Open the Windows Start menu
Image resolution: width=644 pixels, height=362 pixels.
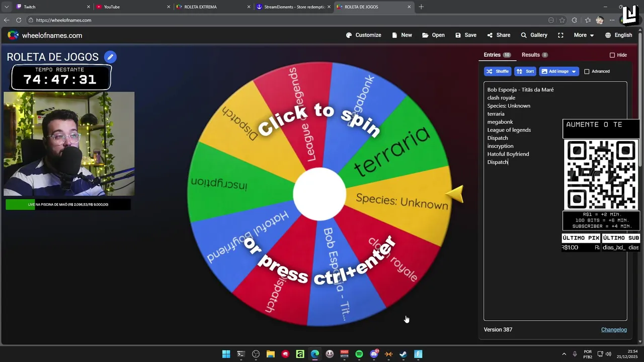pyautogui.click(x=226, y=354)
